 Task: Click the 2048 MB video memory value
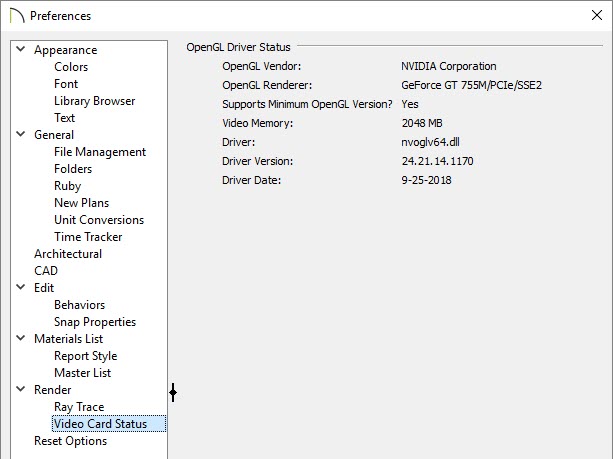pos(422,123)
